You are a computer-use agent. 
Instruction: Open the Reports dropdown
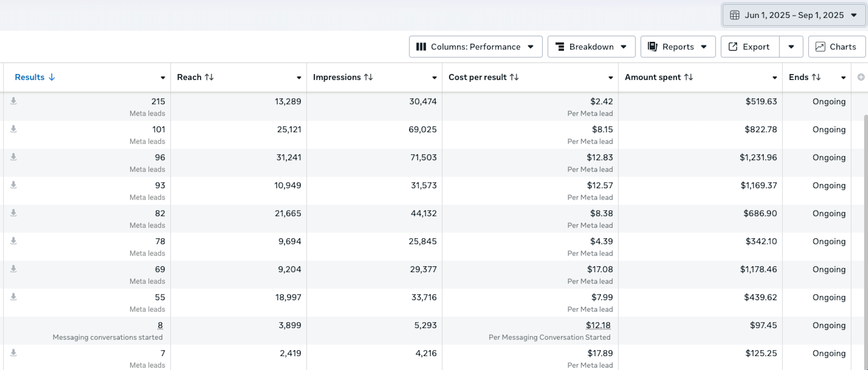click(x=678, y=47)
